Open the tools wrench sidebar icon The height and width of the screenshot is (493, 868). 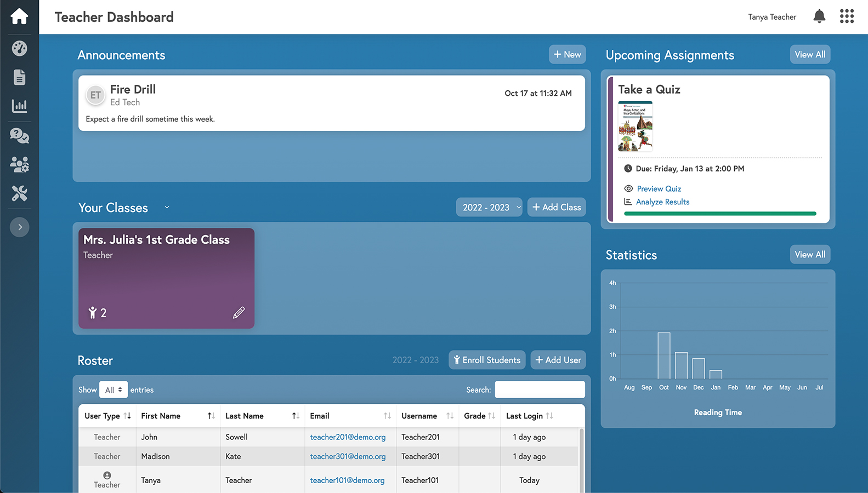coord(19,193)
